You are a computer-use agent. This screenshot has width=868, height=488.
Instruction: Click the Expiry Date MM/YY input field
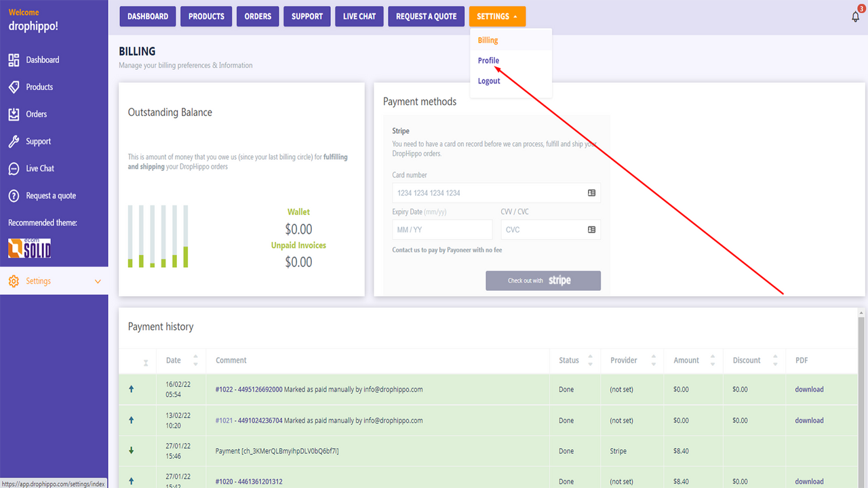(441, 229)
